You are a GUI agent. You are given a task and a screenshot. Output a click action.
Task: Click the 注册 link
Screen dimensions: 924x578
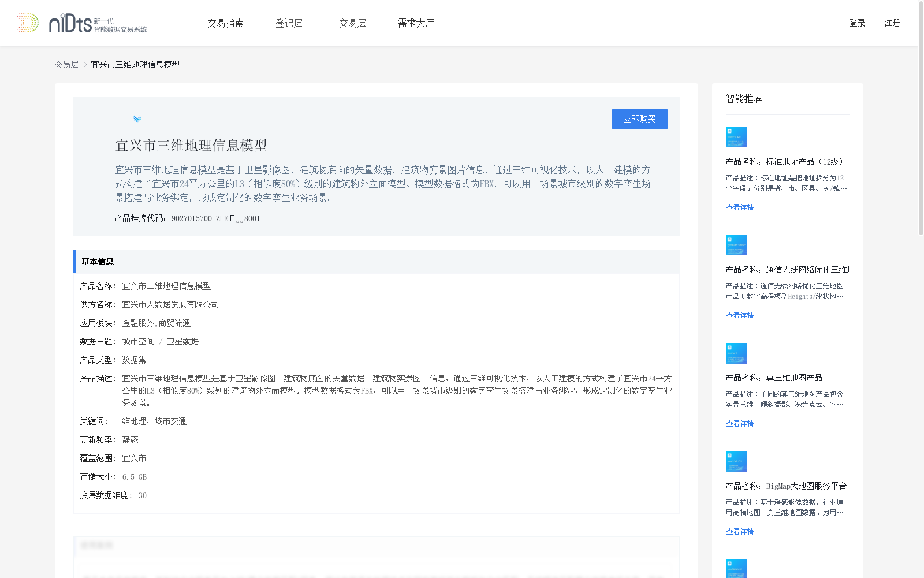892,23
